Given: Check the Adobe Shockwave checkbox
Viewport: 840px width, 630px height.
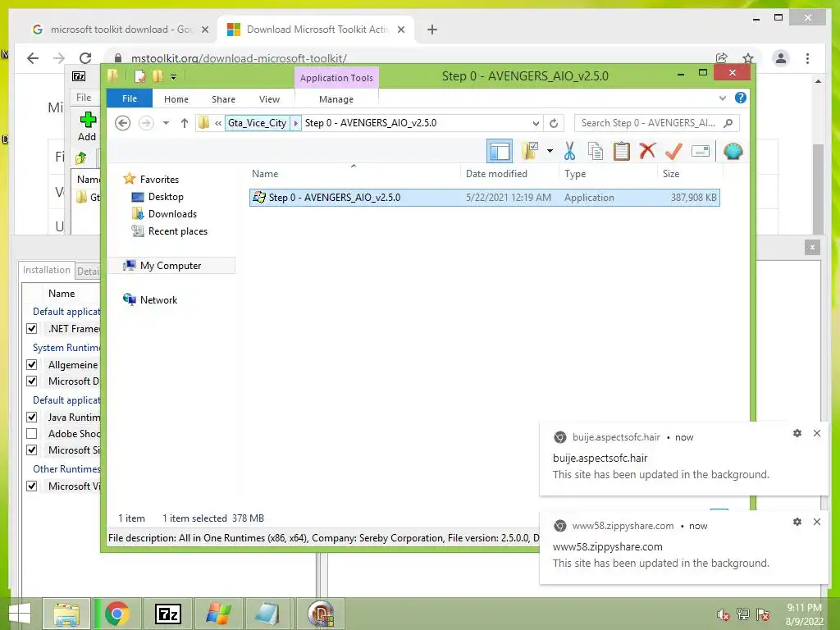Looking at the screenshot, I should [x=32, y=433].
